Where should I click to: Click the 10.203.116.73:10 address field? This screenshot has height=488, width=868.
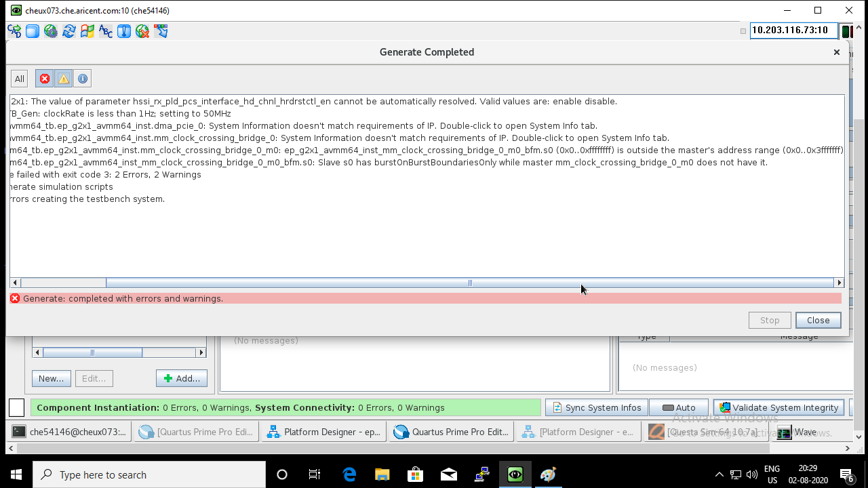pyautogui.click(x=793, y=30)
